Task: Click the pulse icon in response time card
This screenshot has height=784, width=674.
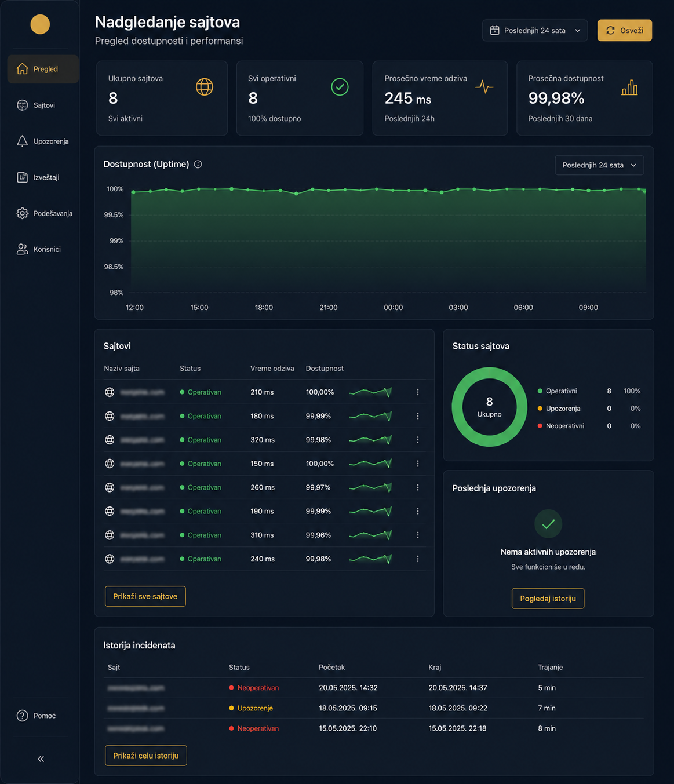Action: tap(484, 87)
